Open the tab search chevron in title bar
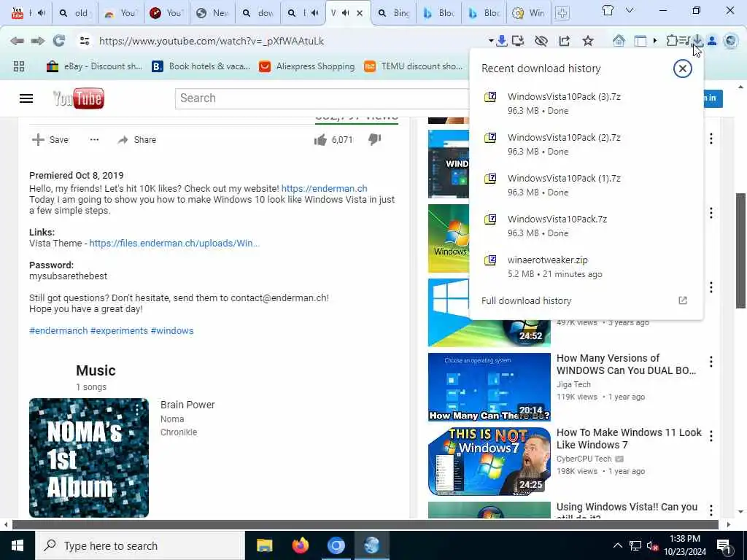The image size is (747, 560). (630, 10)
